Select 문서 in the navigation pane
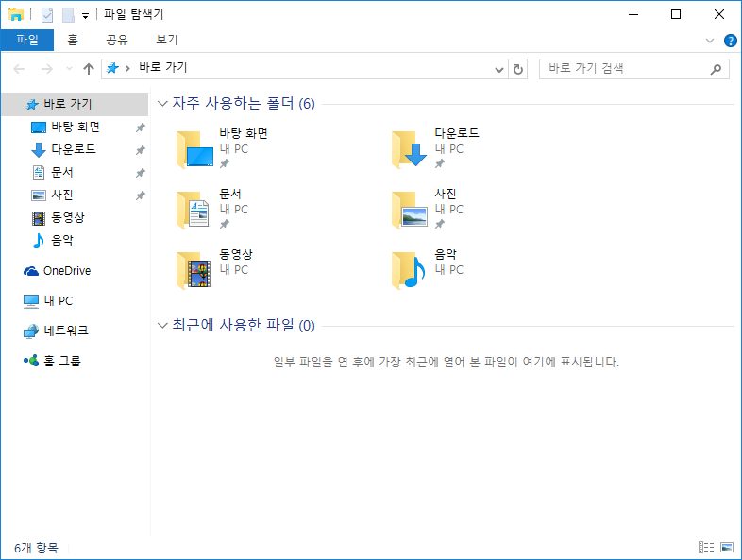The width and height of the screenshot is (742, 560). point(75,172)
